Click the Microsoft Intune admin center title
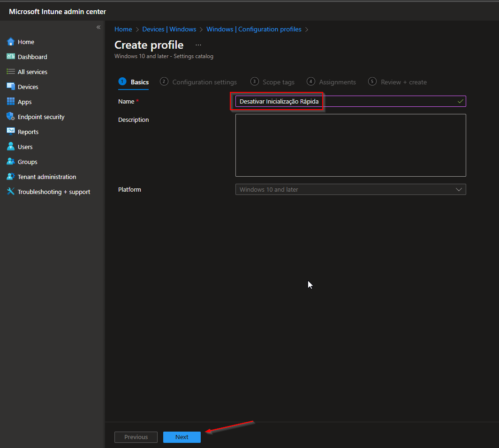The width and height of the screenshot is (499, 448). coord(57,11)
